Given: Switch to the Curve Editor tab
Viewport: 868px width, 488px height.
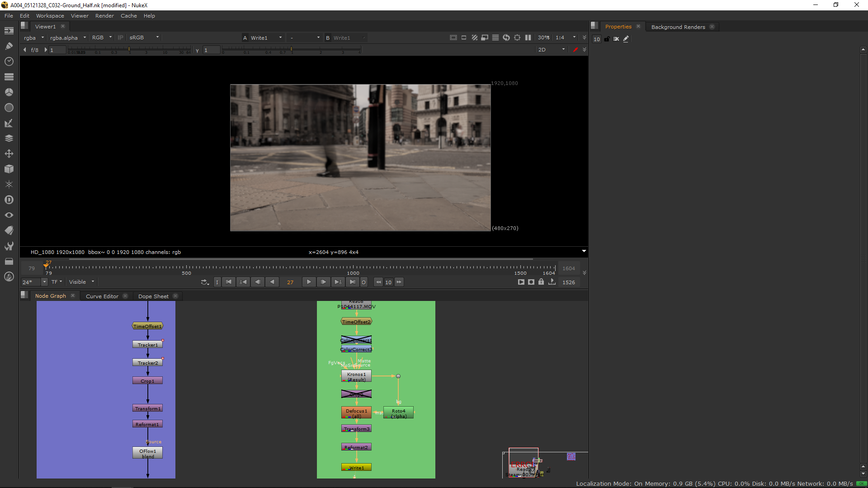Looking at the screenshot, I should pos(102,296).
